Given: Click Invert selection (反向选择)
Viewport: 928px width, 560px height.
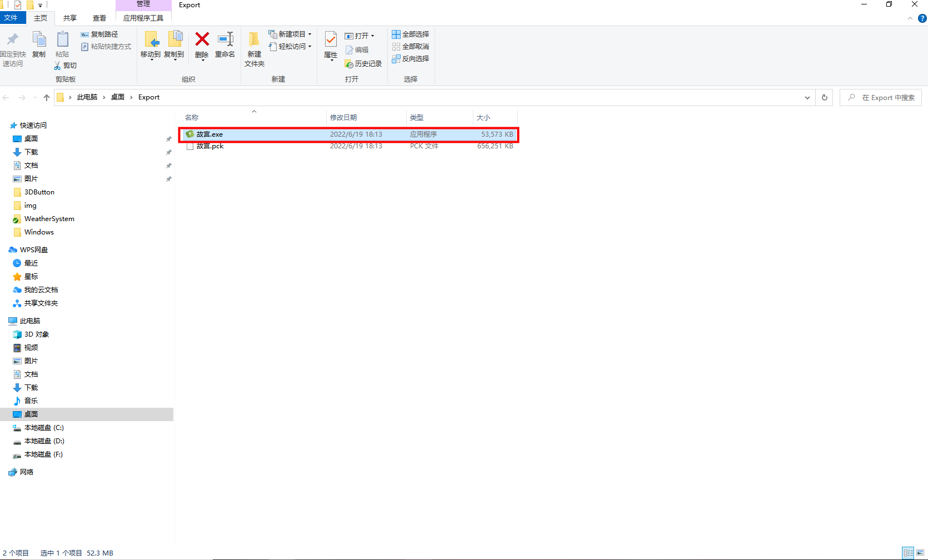Looking at the screenshot, I should tap(411, 59).
